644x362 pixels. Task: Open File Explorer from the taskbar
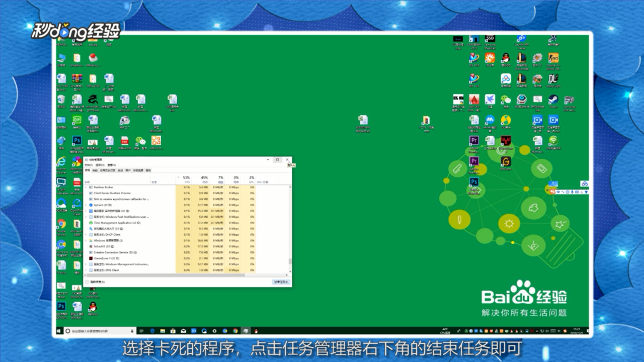tap(163, 331)
